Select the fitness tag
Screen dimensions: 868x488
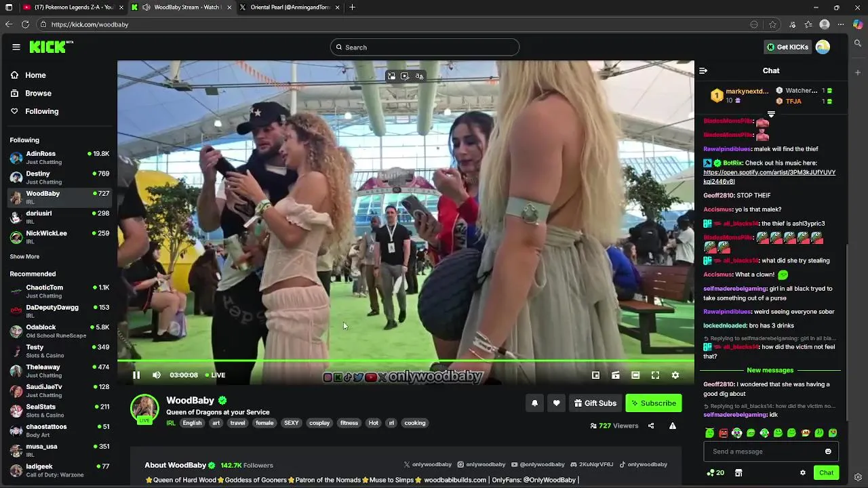tap(349, 423)
